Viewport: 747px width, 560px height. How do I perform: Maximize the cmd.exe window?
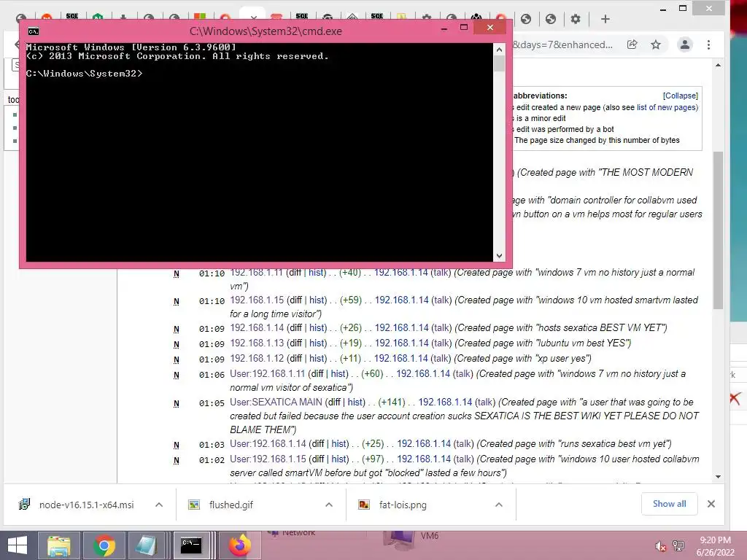[x=463, y=28]
